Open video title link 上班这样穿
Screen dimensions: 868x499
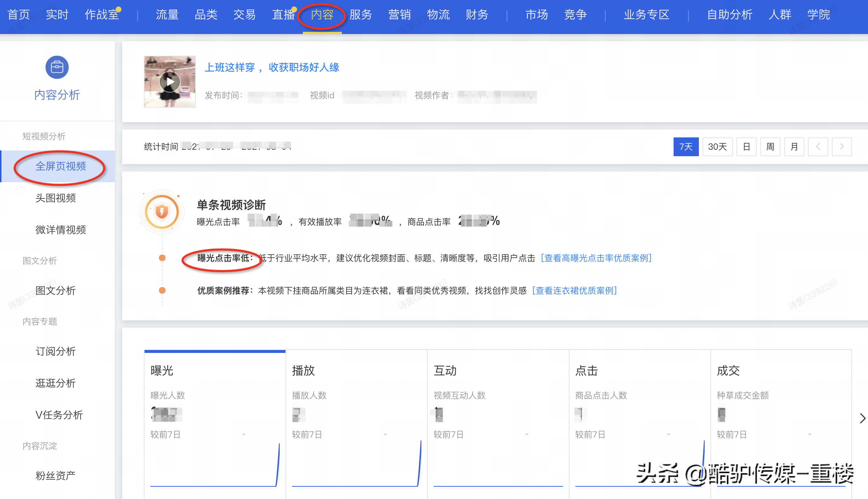click(272, 67)
